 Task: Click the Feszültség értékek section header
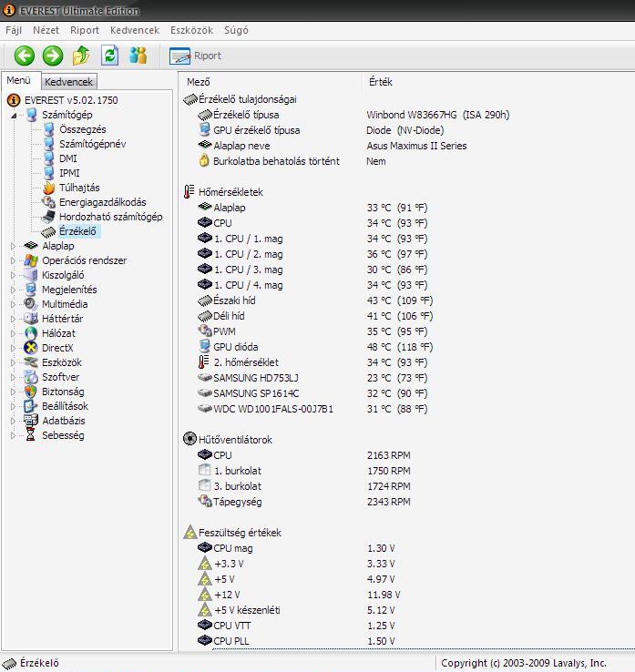(240, 533)
